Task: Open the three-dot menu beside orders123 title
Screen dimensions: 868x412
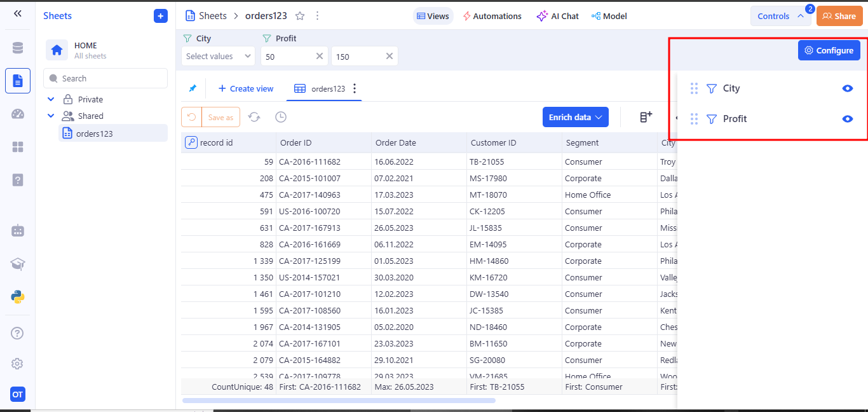Action: pyautogui.click(x=318, y=16)
